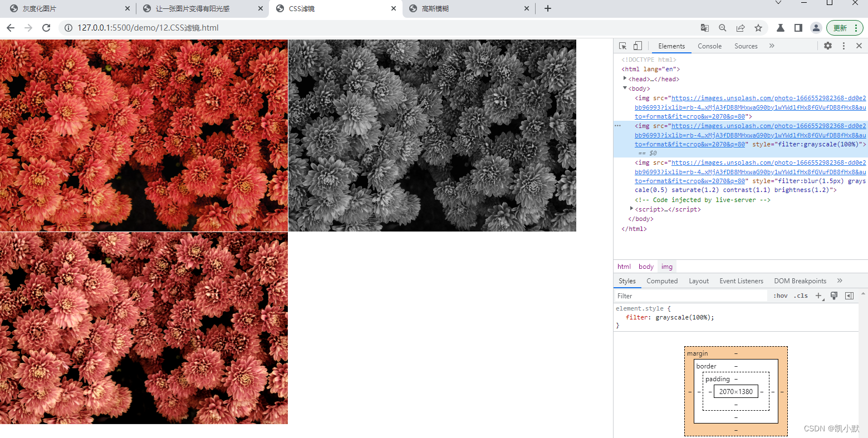
Task: Toggle rendering emulation paintbrush icon
Action: pyautogui.click(x=834, y=296)
